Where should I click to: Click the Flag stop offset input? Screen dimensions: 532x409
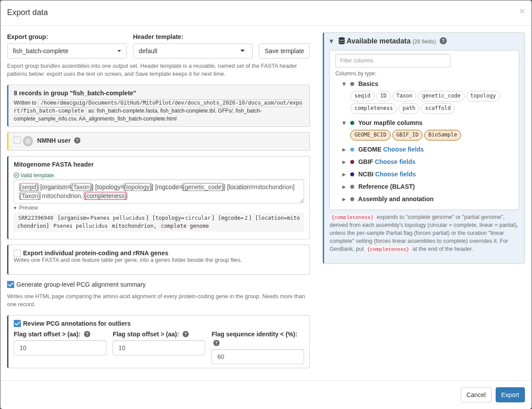tap(159, 348)
